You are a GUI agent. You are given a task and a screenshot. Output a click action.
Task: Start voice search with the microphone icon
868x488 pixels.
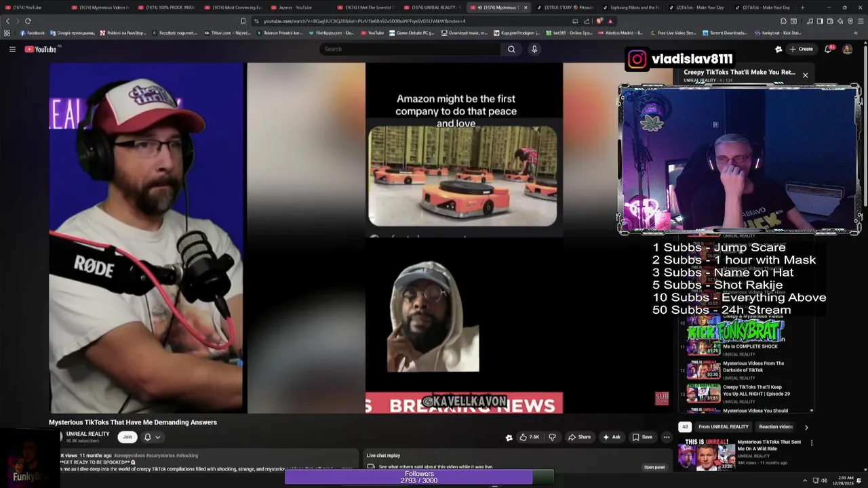click(534, 49)
